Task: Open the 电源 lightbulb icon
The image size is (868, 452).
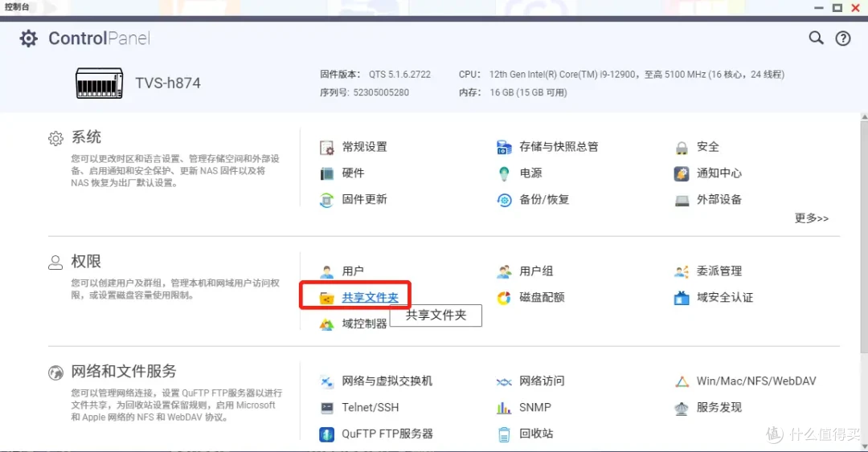Action: (504, 173)
